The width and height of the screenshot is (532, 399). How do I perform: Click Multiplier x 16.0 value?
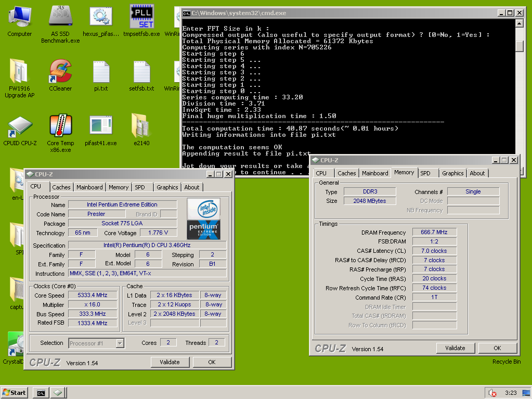click(93, 305)
